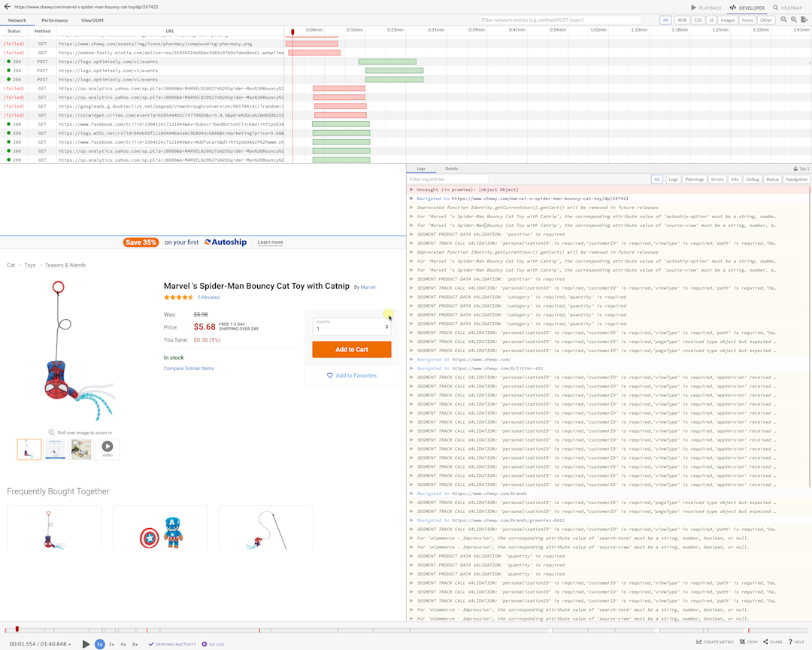Image resolution: width=812 pixels, height=650 pixels.
Task: Click the Filter network entries input
Action: [559, 20]
